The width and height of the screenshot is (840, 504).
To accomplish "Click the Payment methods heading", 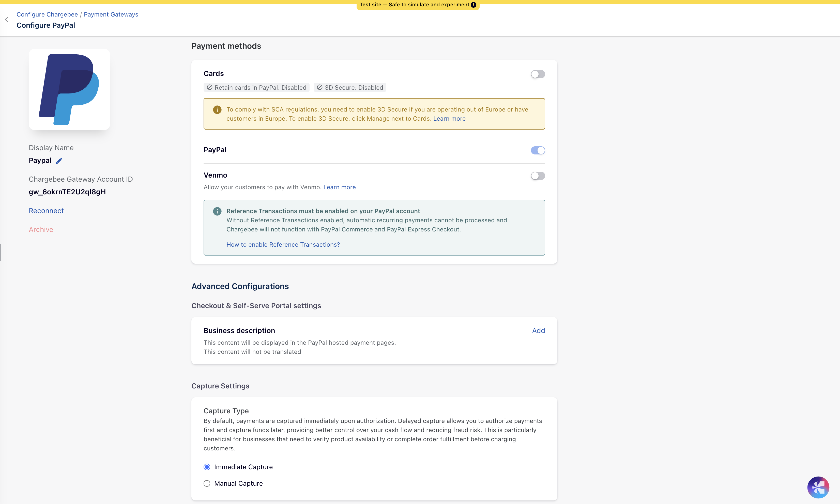I will [226, 46].
